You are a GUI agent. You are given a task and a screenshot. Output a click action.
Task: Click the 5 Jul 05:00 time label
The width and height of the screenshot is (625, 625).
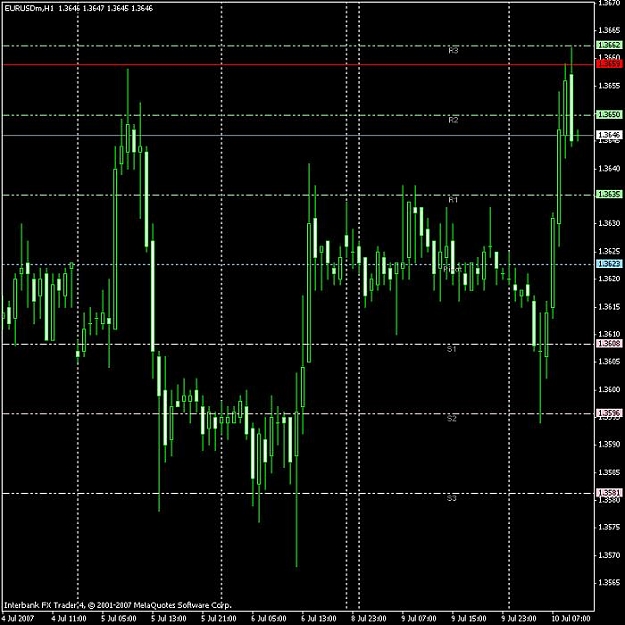point(119,619)
